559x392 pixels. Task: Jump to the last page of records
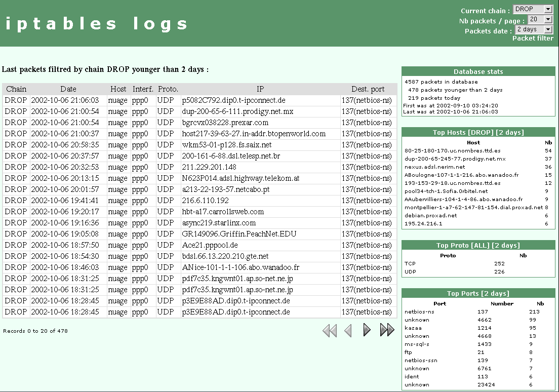point(387,330)
